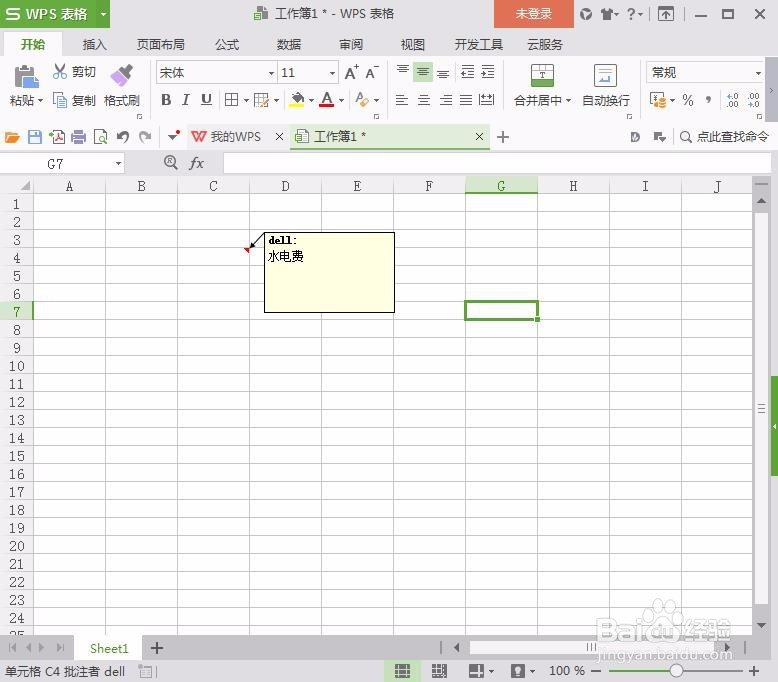The height and width of the screenshot is (682, 778).
Task: Toggle left horizontal alignment
Action: pyautogui.click(x=402, y=100)
